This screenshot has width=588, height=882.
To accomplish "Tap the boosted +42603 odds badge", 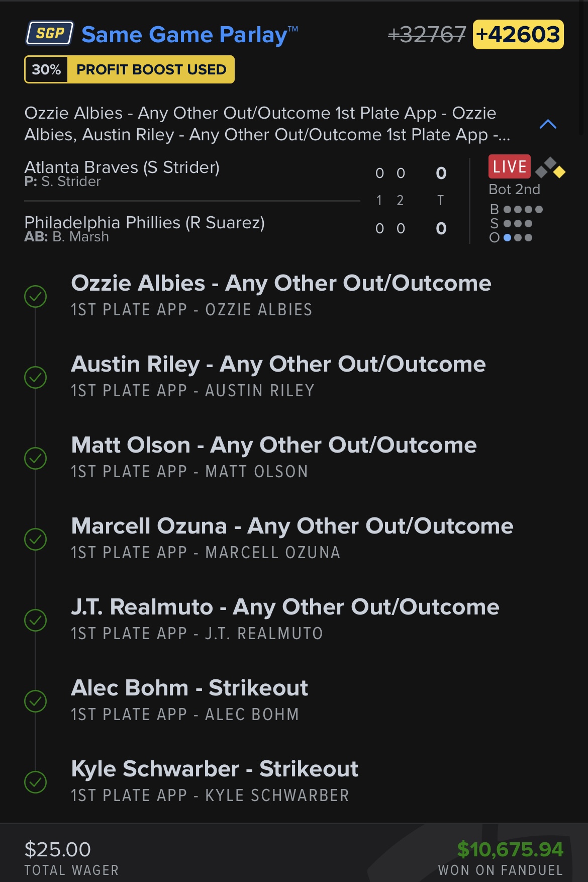I will pyautogui.click(x=518, y=35).
